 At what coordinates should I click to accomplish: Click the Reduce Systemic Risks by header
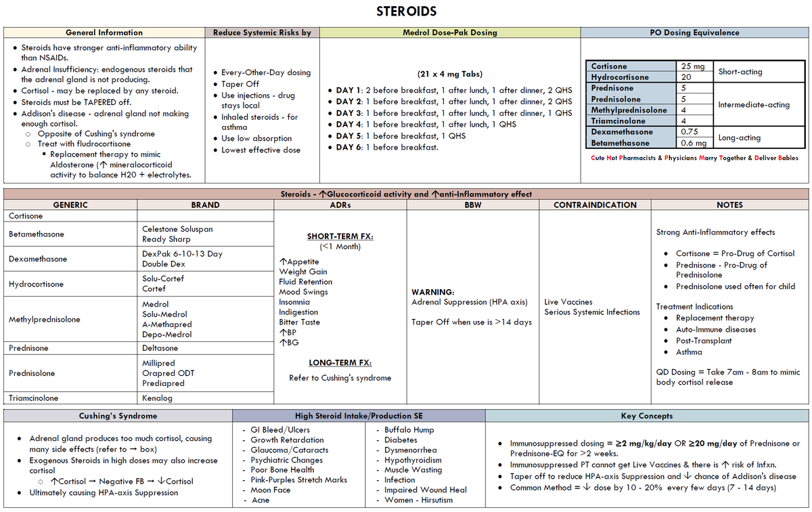[x=262, y=33]
